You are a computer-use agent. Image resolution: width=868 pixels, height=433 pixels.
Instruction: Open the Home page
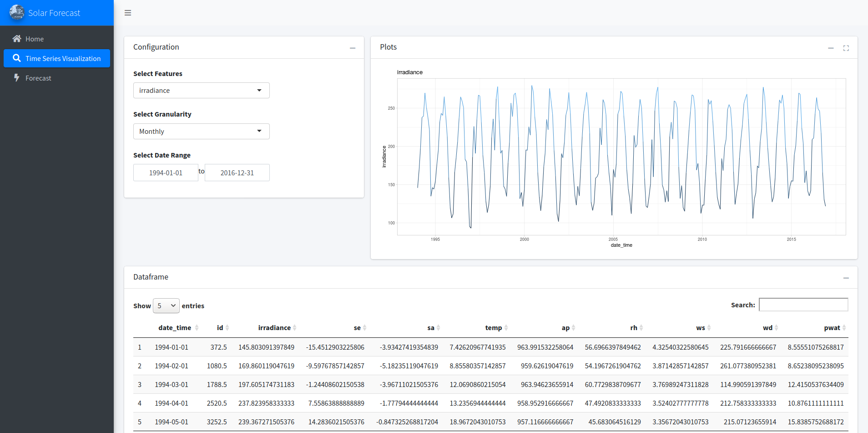point(57,39)
